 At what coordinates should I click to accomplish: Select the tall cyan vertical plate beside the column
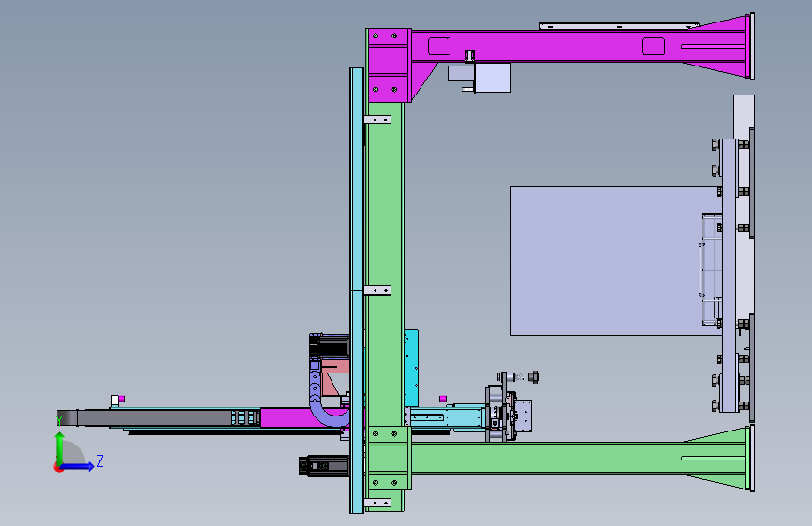coord(357,290)
